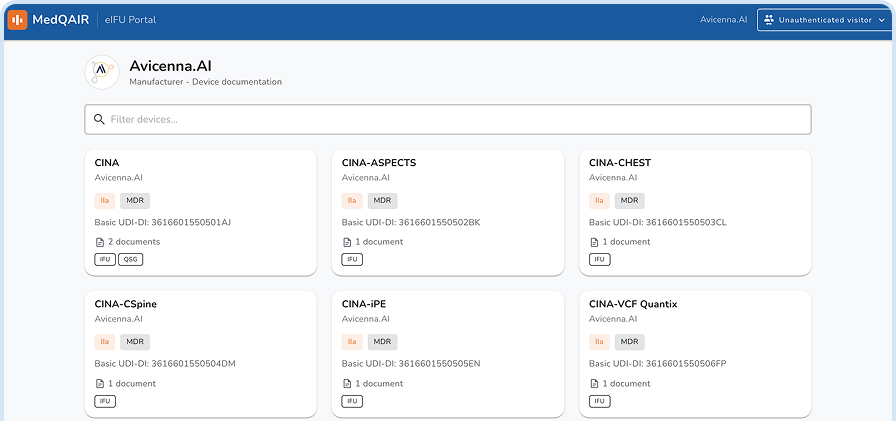
Task: Click the IFU tag on CINA card
Action: point(105,260)
